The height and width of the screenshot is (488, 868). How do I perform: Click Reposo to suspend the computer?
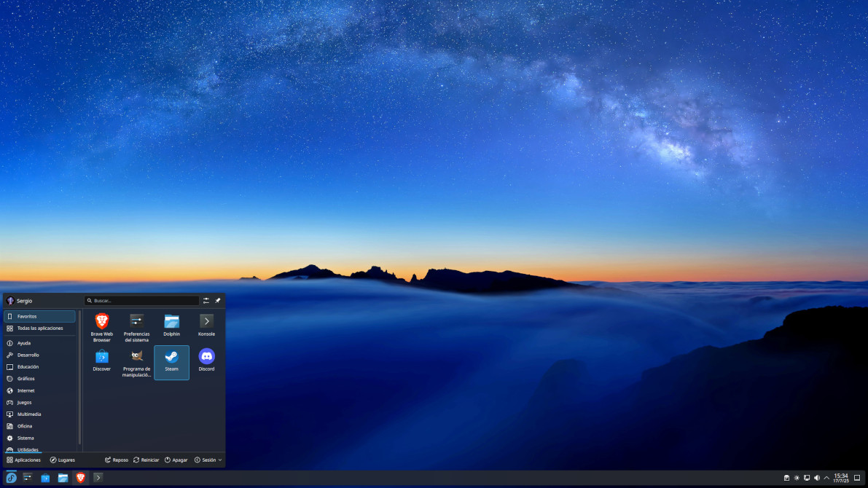(x=117, y=460)
